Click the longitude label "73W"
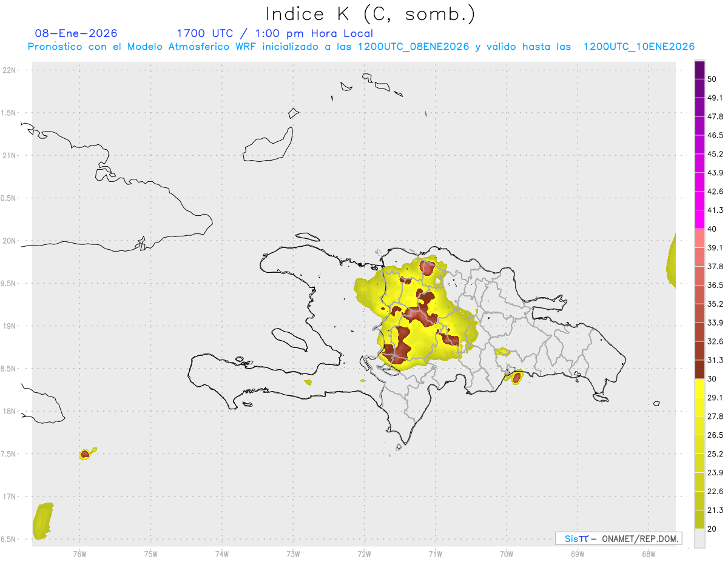This screenshot has width=728, height=562. [x=293, y=554]
